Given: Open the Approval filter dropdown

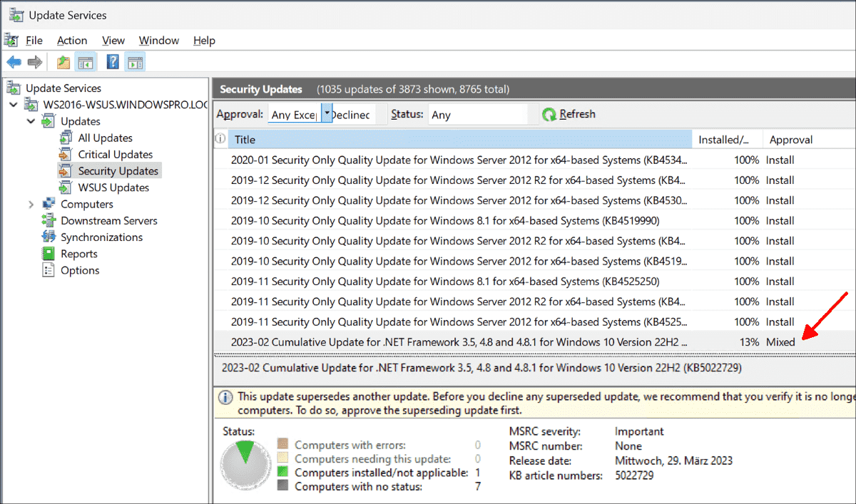Looking at the screenshot, I should [326, 113].
